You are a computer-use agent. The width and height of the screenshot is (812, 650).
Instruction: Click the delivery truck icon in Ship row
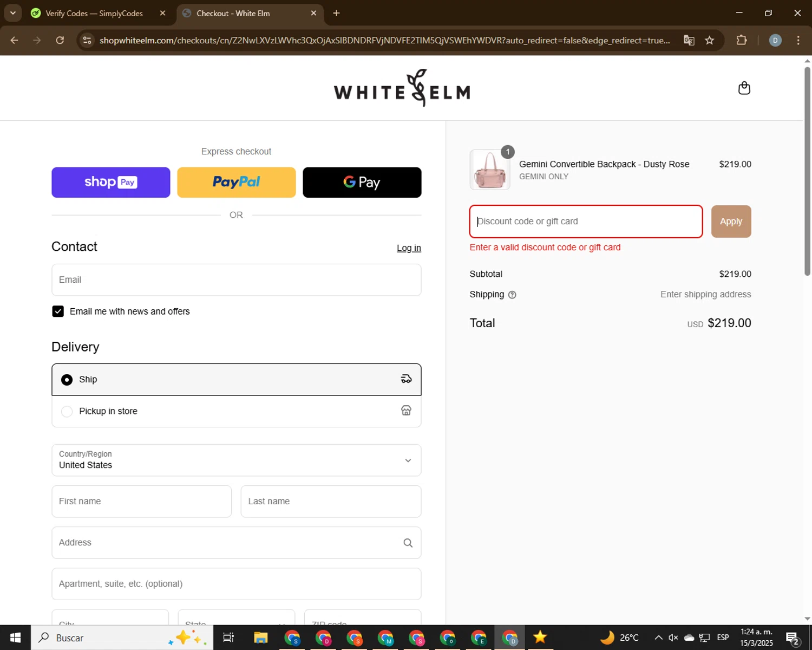pyautogui.click(x=406, y=379)
